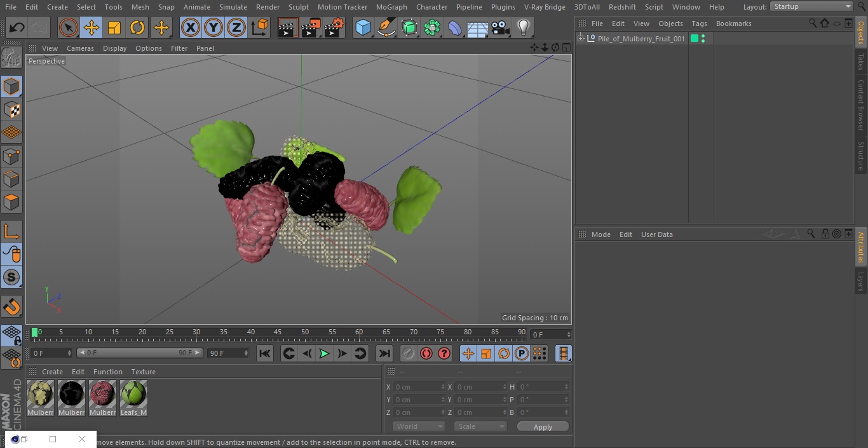868x448 pixels.
Task: Add a Cube primitive object
Action: point(363,27)
